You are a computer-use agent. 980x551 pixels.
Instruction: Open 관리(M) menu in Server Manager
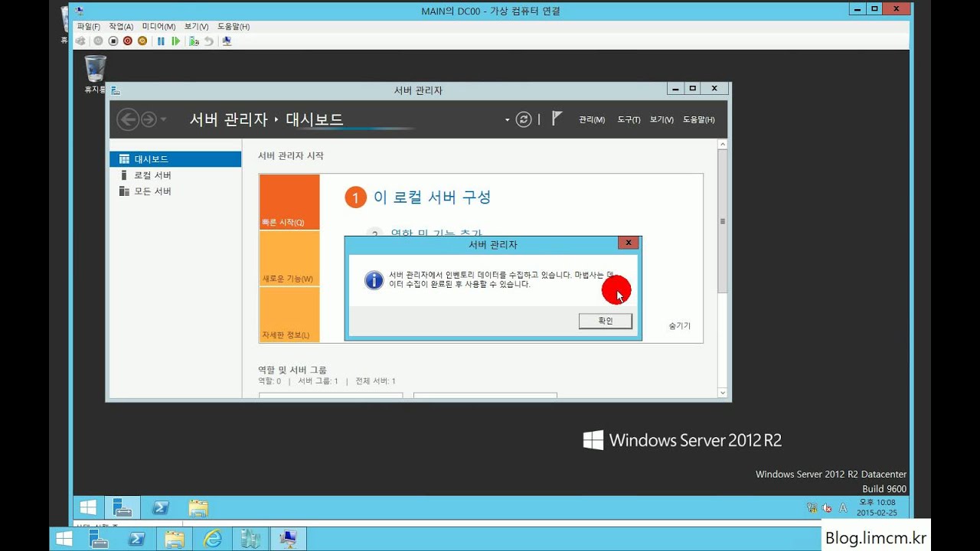tap(592, 119)
